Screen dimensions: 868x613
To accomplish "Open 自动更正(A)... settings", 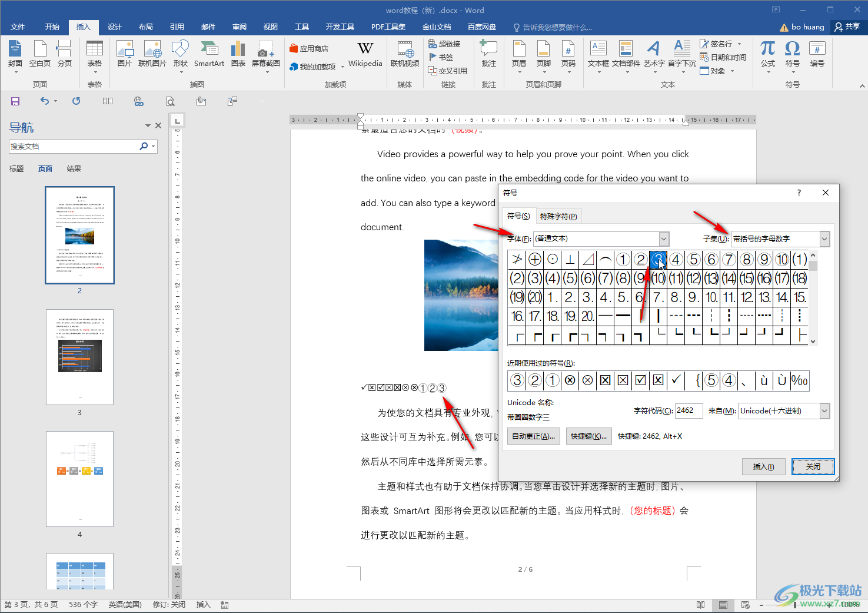I will tap(534, 436).
